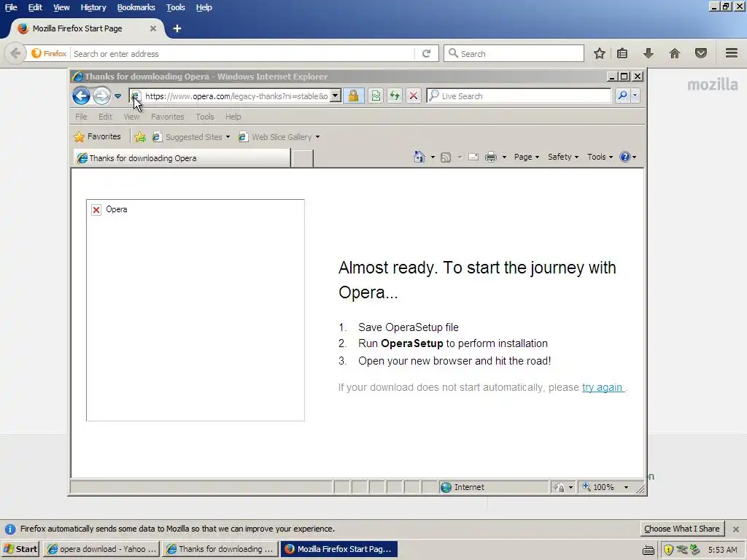Image resolution: width=747 pixels, height=560 pixels.
Task: Open Firefox Bookmarks menu
Action: [x=136, y=7]
